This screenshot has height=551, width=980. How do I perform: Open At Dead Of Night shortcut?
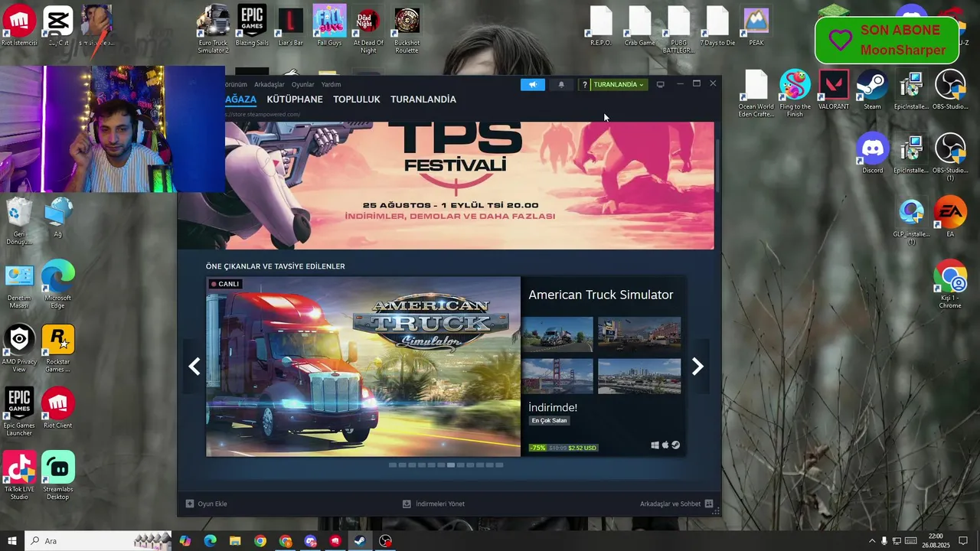[368, 29]
